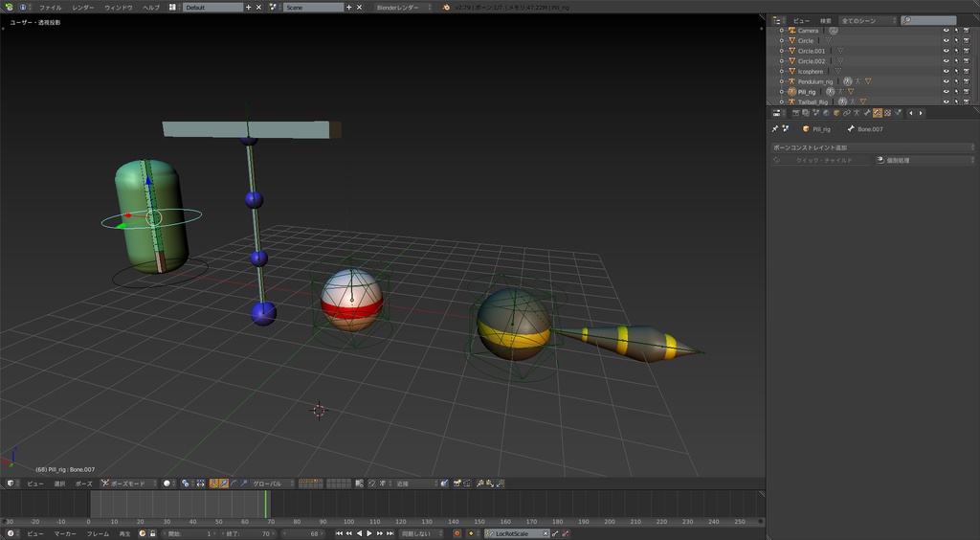Click the outliner search filter field
The image size is (980, 540).
pos(928,21)
